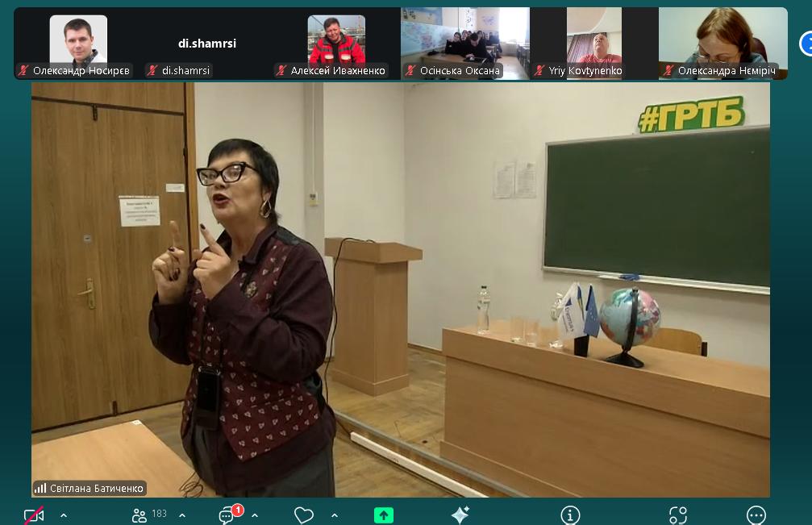Click the red unread chat badge
Image resolution: width=812 pixels, height=525 pixels.
[237, 510]
